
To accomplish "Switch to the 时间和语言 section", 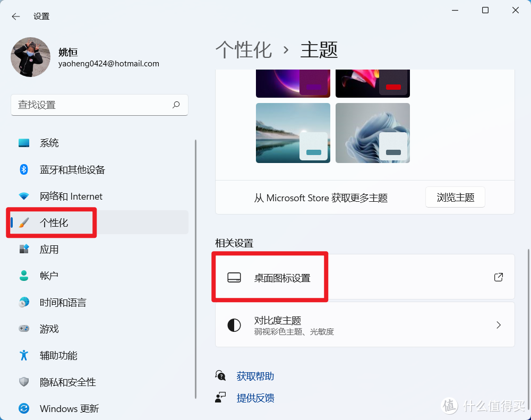I will click(x=62, y=302).
